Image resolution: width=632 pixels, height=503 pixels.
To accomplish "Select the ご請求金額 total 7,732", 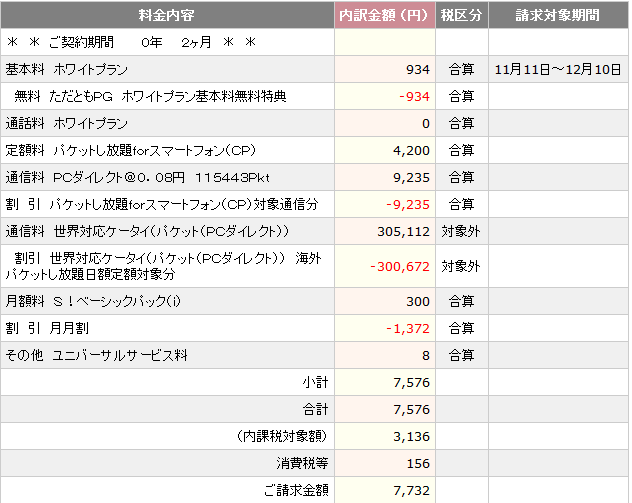I will point(412,491).
